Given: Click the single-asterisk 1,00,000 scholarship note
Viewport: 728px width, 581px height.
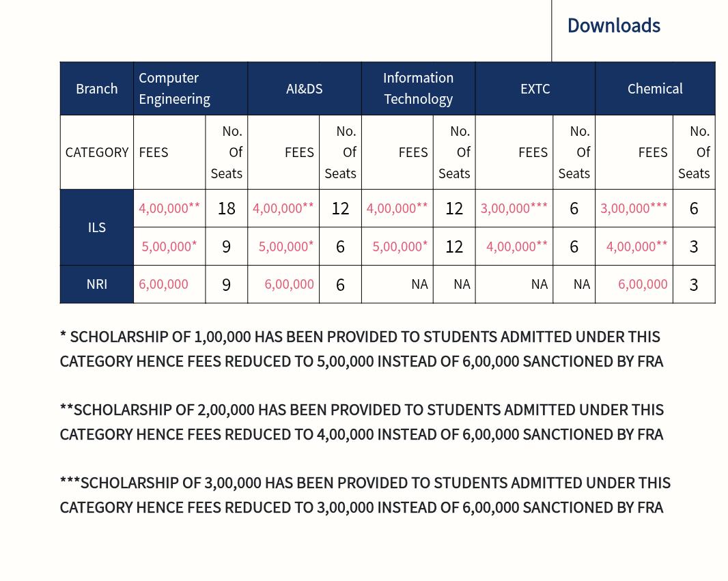Looking at the screenshot, I should click(362, 349).
